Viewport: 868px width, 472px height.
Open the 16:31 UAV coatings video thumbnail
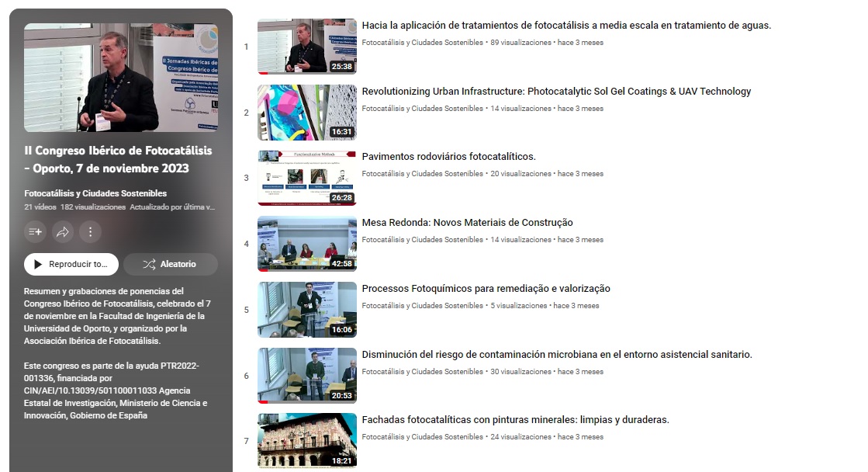306,113
